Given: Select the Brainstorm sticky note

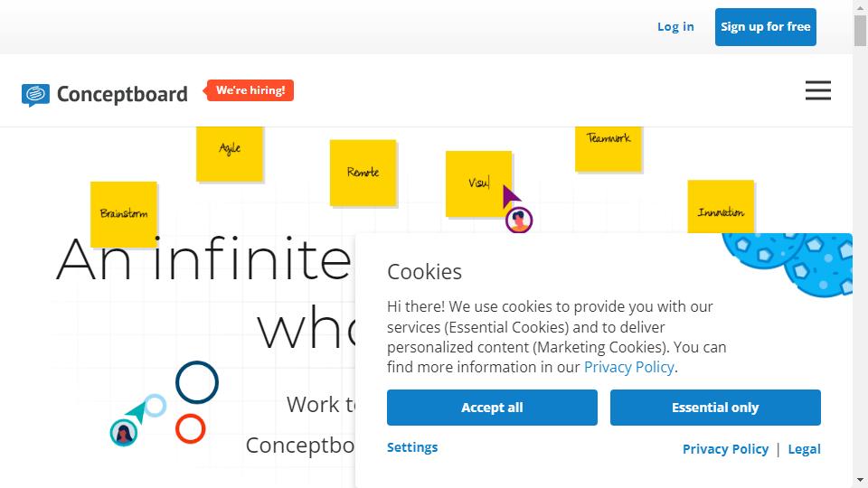Looking at the screenshot, I should click(124, 214).
